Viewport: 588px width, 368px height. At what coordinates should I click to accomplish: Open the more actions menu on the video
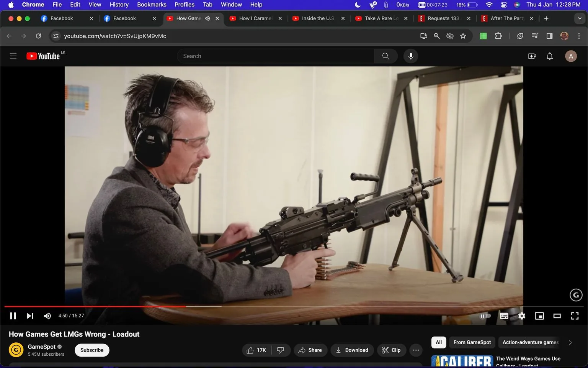coord(416,350)
